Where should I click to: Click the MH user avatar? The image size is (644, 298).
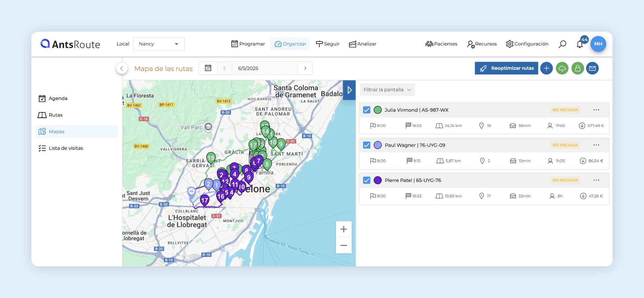[598, 44]
